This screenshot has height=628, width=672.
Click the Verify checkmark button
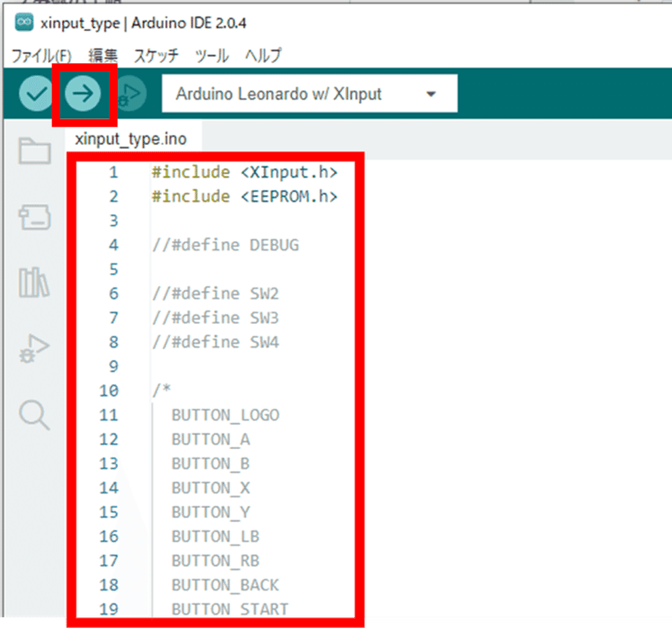coord(37,93)
